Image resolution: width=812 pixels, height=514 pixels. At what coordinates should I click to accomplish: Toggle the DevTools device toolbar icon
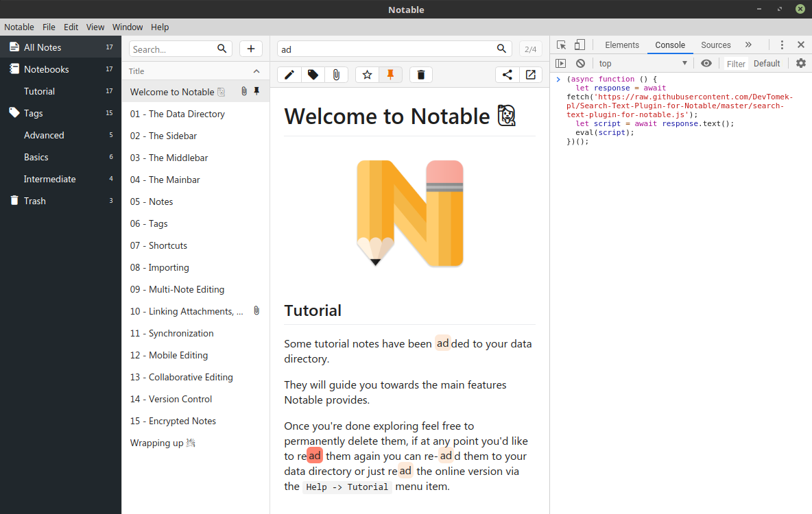click(x=580, y=45)
